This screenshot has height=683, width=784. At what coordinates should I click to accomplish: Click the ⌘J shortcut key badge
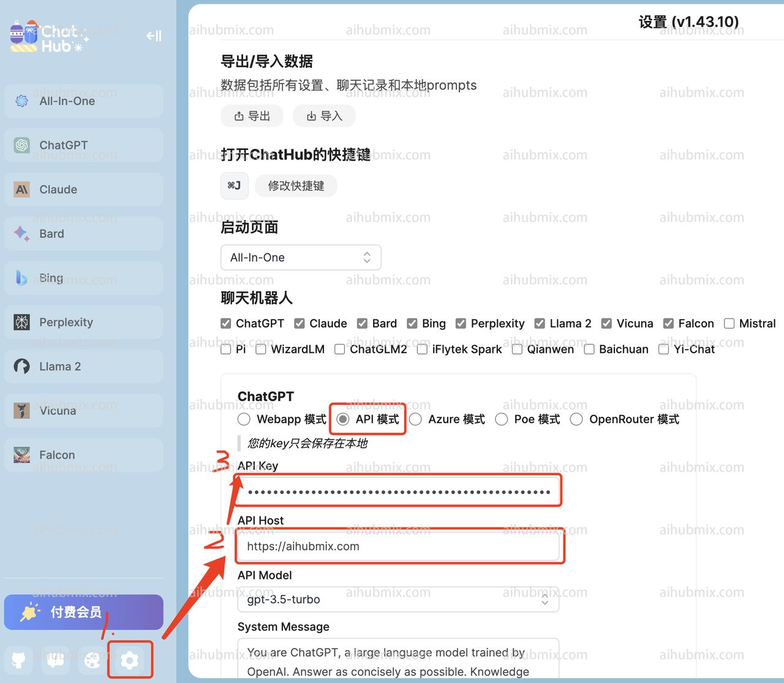[x=235, y=186]
